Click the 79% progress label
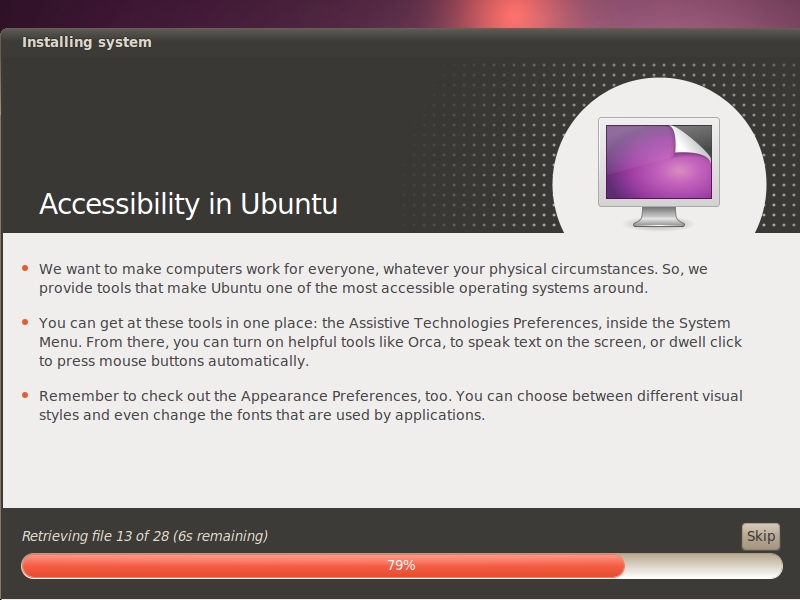 (x=401, y=565)
